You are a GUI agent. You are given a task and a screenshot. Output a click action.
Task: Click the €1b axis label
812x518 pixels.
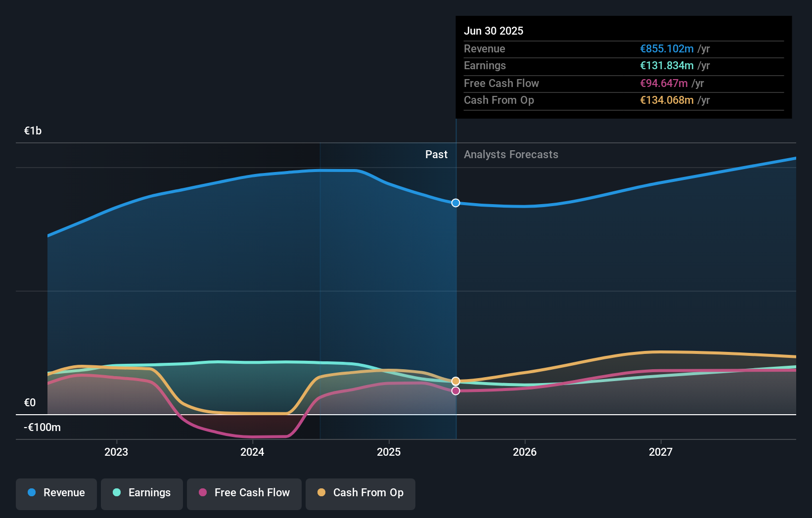pos(32,130)
